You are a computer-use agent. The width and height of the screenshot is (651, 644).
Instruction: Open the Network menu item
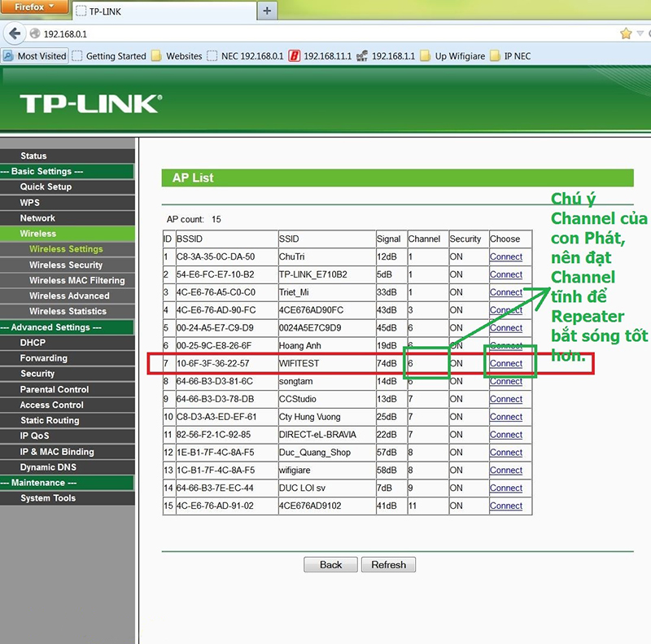[x=68, y=218]
